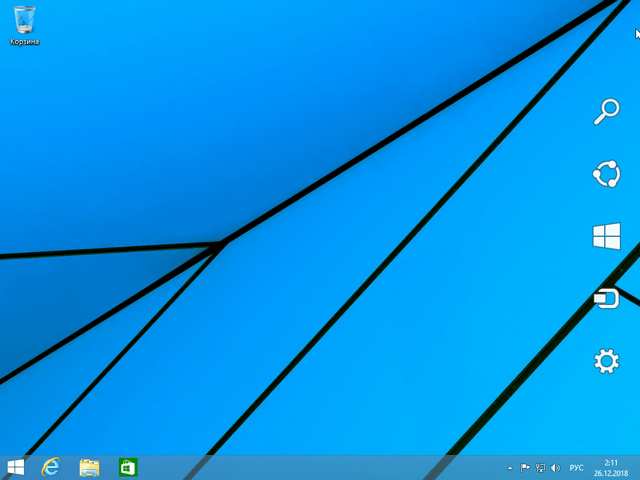Click the taskbar Start button

16,467
